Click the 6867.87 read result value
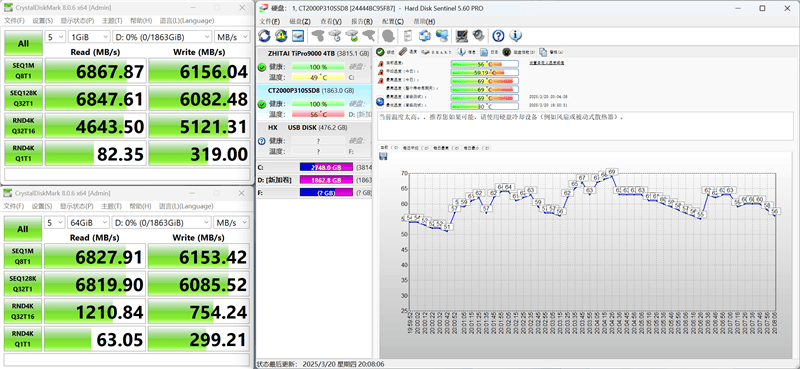The height and width of the screenshot is (369, 800). coord(110,72)
